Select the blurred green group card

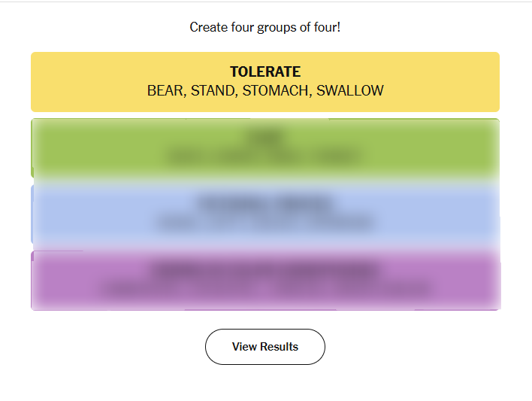point(451,148)
